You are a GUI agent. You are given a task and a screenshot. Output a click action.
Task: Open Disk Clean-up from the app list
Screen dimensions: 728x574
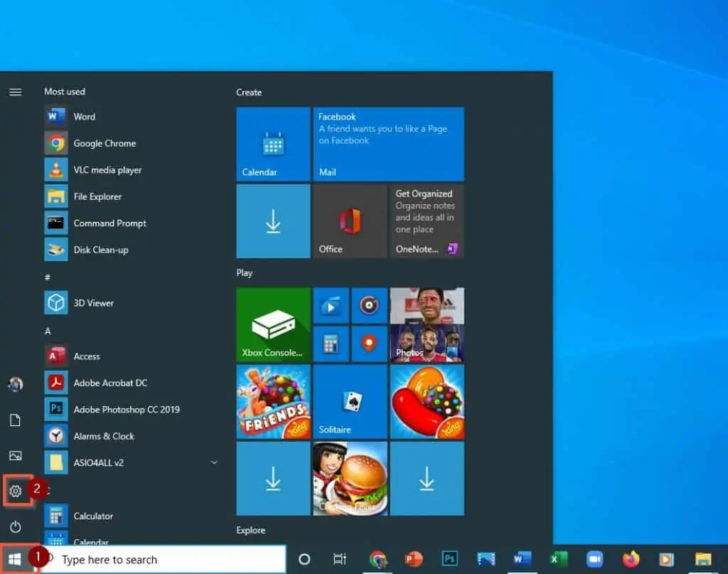[x=132, y=250]
